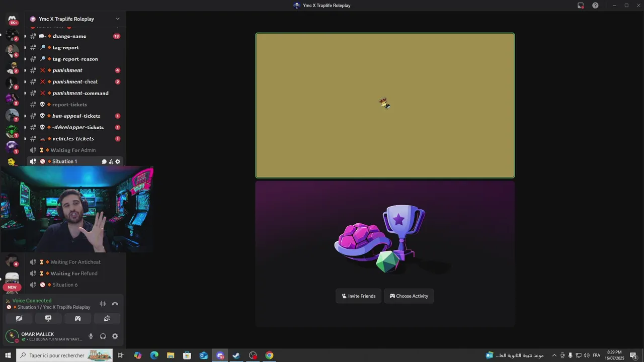
Task: Start an activity using the gamepad icon
Action: (x=77, y=318)
